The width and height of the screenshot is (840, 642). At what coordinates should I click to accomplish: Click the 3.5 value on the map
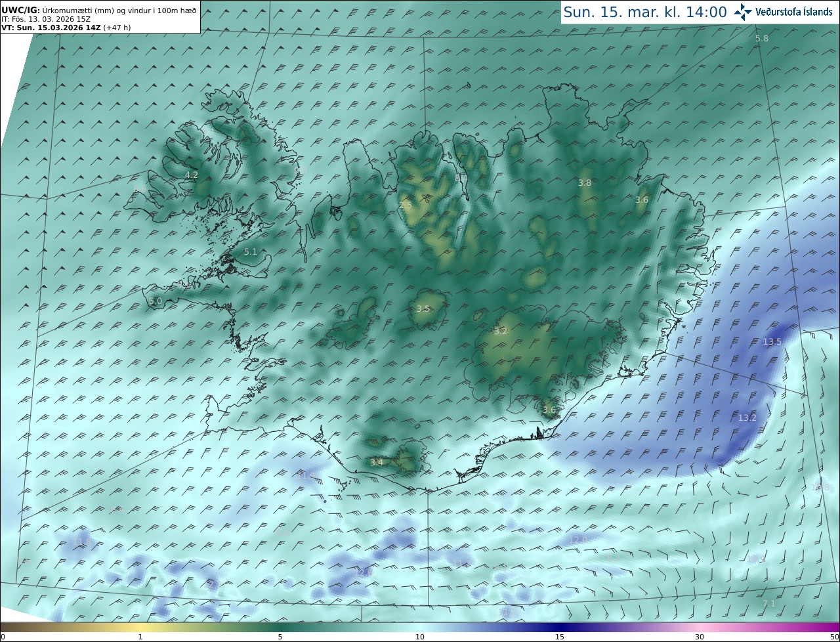pos(423,309)
